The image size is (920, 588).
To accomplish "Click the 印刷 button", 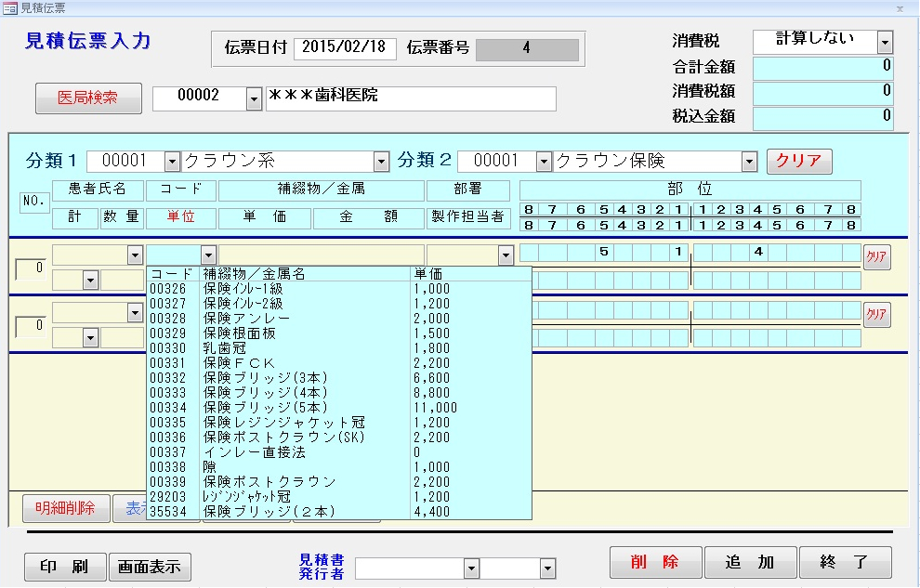I will coord(64,566).
